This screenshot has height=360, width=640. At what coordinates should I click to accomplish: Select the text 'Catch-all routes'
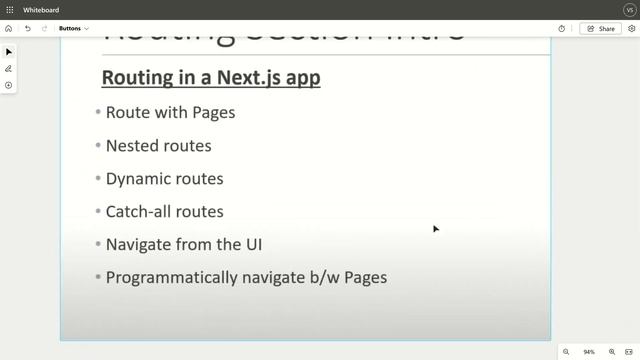(x=164, y=211)
